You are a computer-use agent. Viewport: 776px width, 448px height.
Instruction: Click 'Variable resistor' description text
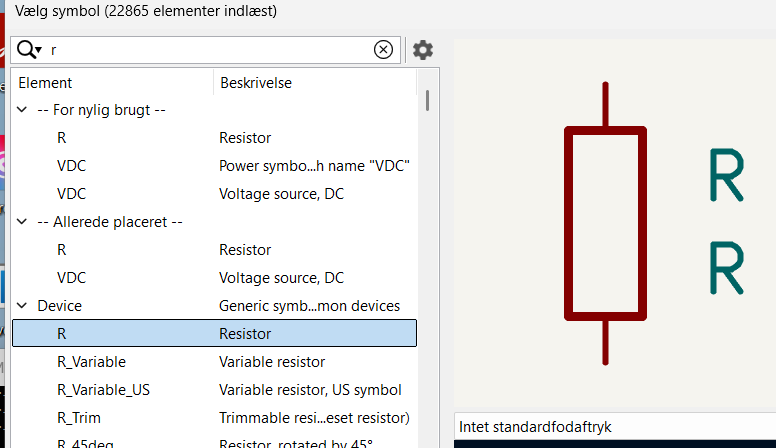[272, 362]
